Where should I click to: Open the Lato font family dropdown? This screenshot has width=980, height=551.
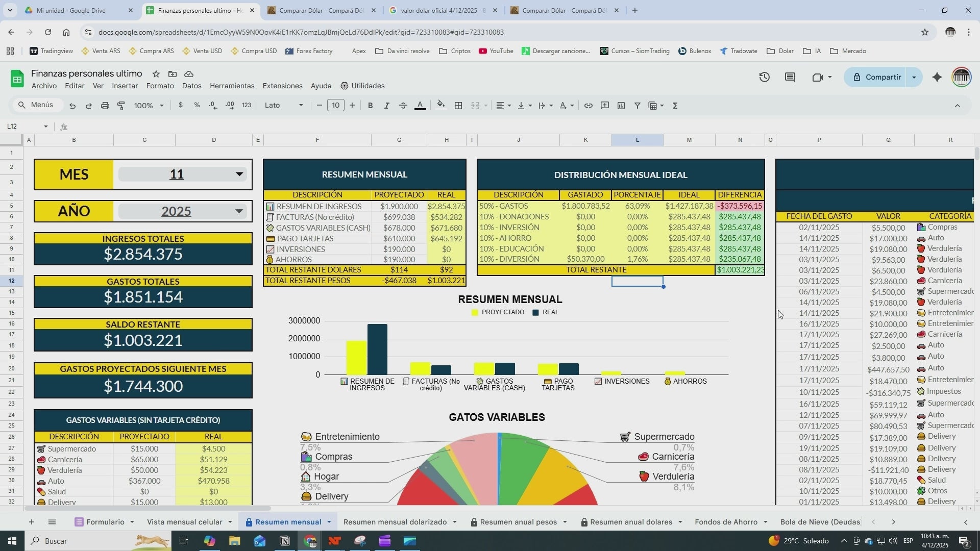[284, 105]
